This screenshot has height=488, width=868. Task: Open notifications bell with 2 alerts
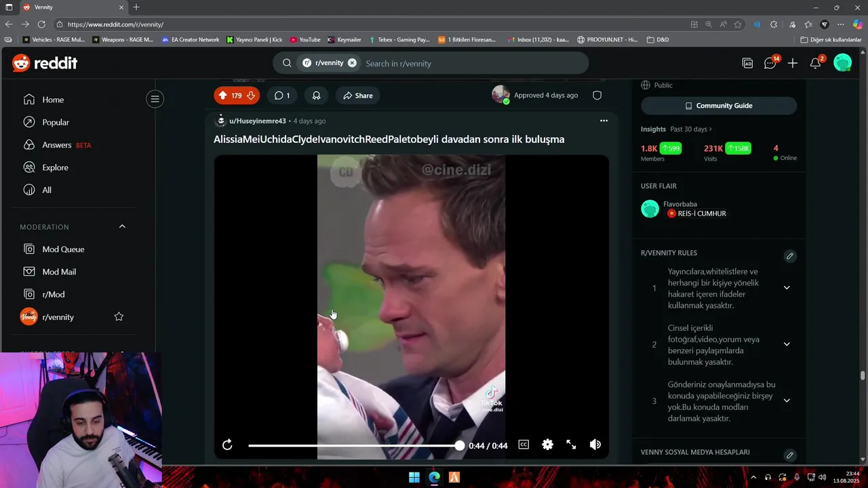[x=816, y=63]
